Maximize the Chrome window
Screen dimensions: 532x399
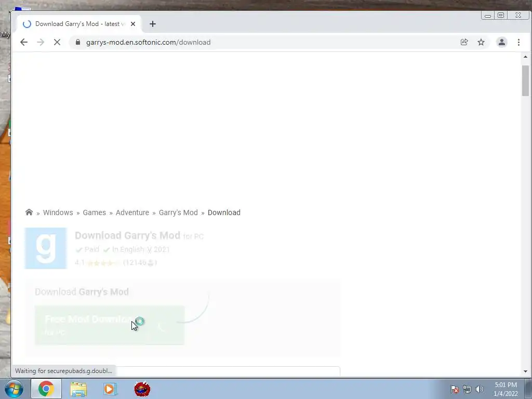501,15
